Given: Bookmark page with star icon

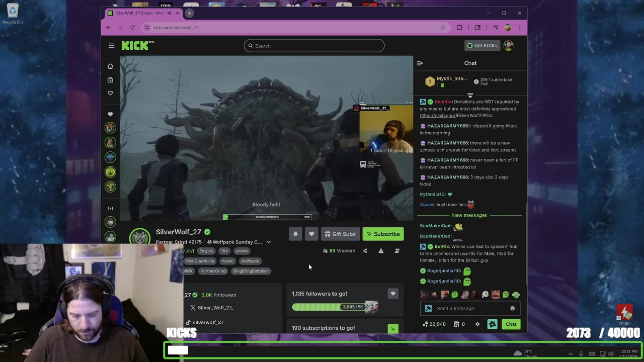Looking at the screenshot, I should [443, 28].
